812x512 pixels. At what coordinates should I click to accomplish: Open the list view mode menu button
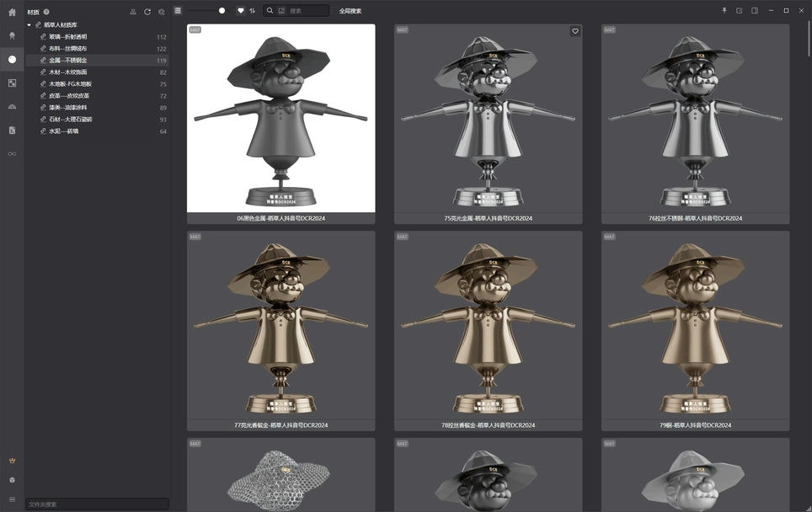(178, 11)
